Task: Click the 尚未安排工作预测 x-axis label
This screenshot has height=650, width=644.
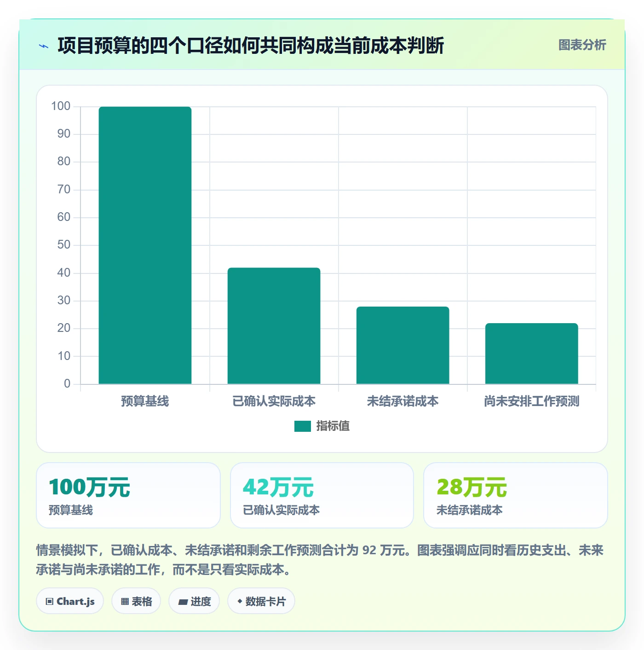Action: 532,401
